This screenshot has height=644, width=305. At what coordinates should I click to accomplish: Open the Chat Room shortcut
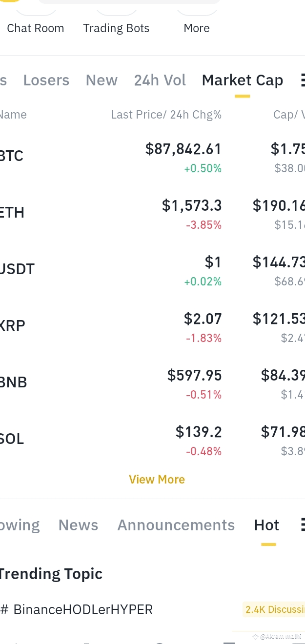point(35,28)
